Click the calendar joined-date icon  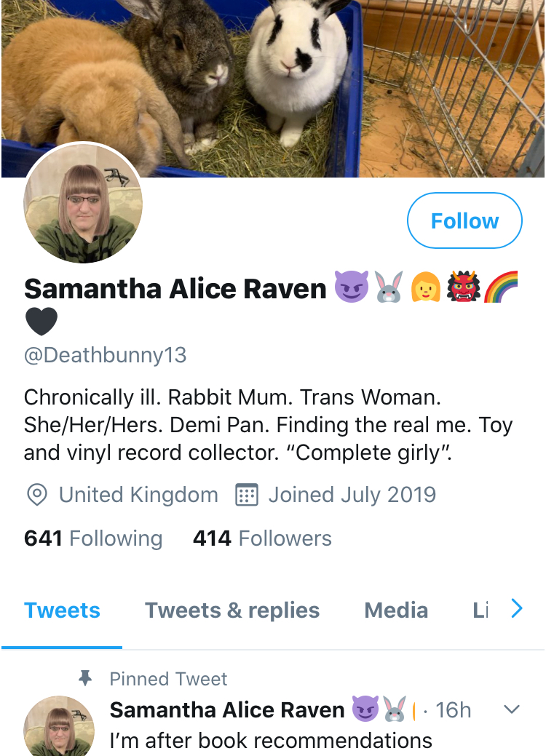click(248, 496)
